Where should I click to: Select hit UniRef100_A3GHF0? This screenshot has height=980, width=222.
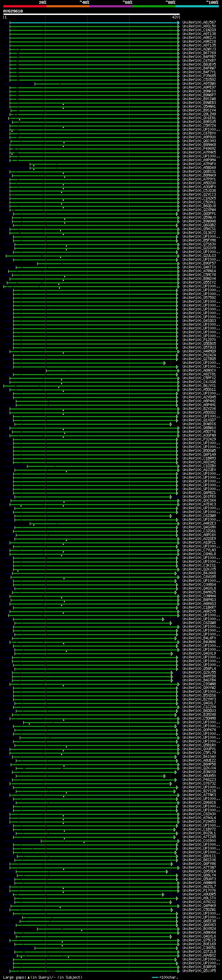point(199,187)
